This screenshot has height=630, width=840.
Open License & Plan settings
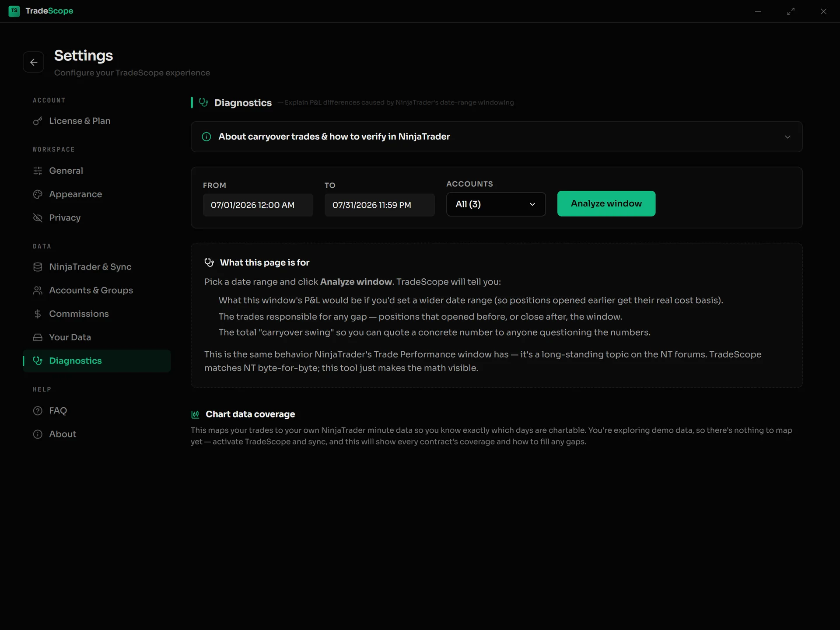point(97,121)
